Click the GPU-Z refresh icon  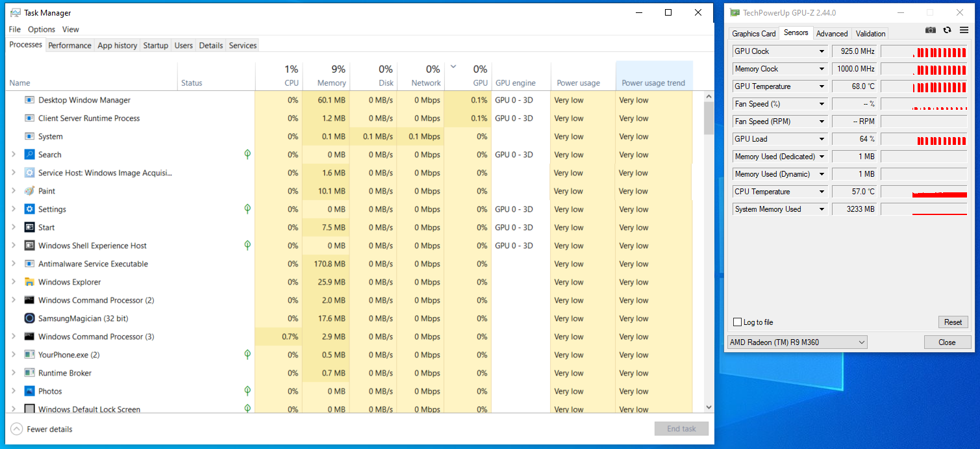tap(948, 30)
